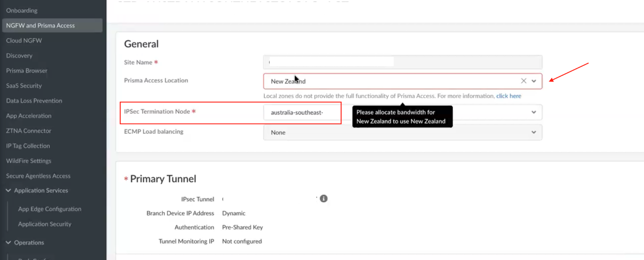Open Cloud NGFW sidebar item
644x260 pixels.
click(x=24, y=41)
